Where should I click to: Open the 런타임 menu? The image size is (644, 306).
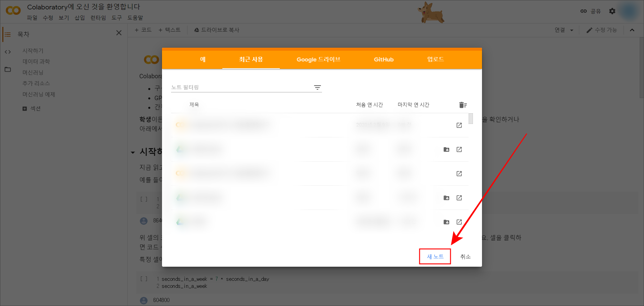pyautogui.click(x=98, y=18)
